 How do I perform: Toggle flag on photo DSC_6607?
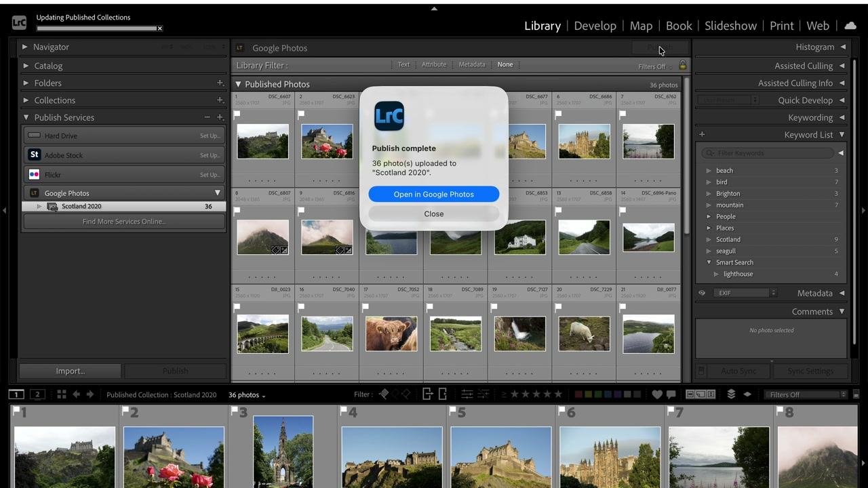(237, 115)
